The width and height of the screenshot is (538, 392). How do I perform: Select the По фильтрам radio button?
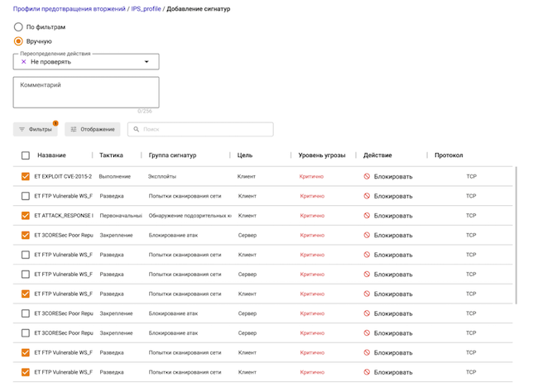(18, 27)
